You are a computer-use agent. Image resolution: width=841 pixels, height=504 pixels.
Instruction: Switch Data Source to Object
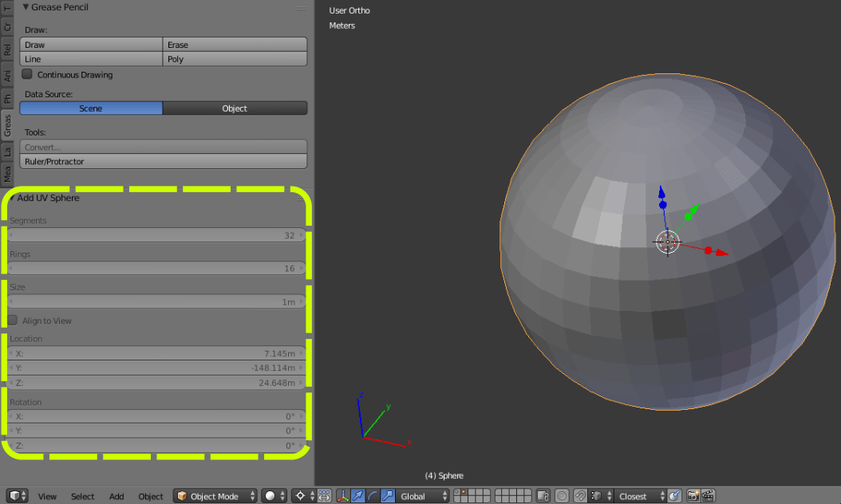click(235, 108)
